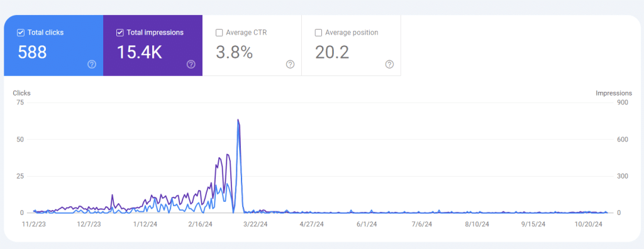This screenshot has width=644, height=249.
Task: Click the 3/22/24 date label
Action: click(x=256, y=224)
